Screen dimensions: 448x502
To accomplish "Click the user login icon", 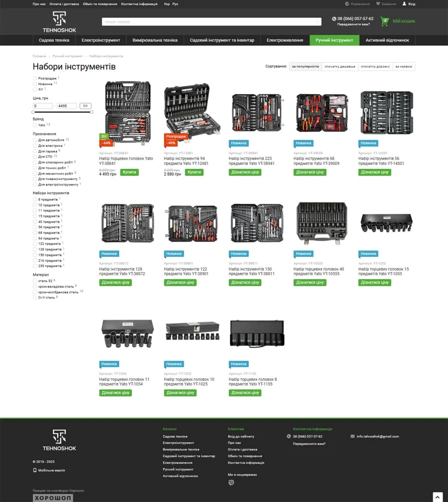I will tap(404, 4).
